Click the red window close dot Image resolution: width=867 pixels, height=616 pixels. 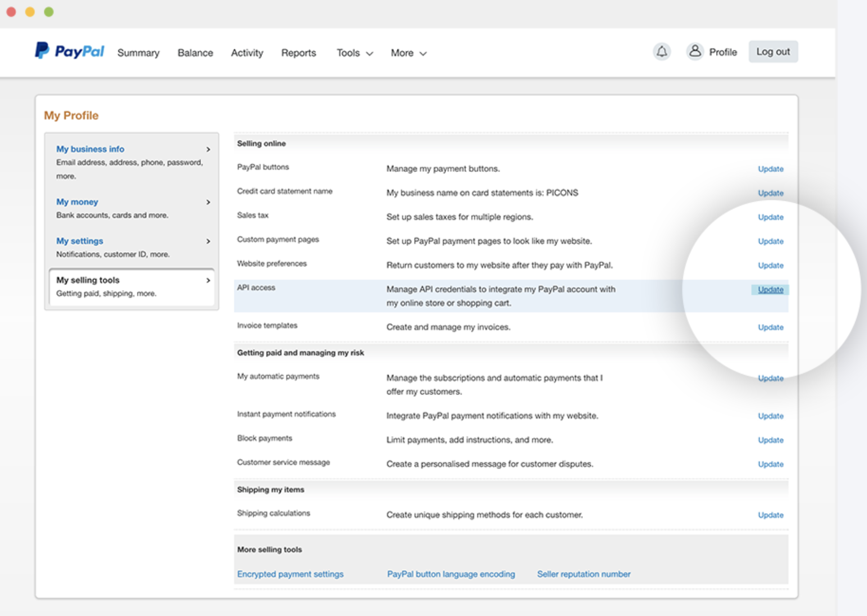(x=11, y=12)
